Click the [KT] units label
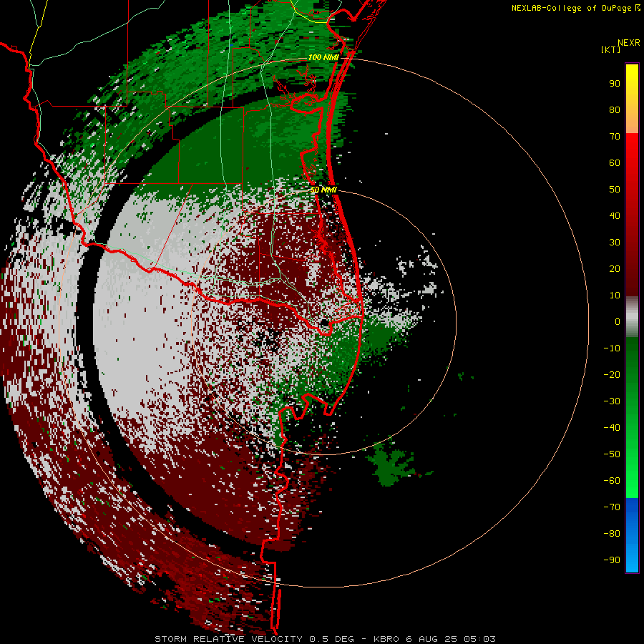The image size is (644, 644). (x=610, y=49)
